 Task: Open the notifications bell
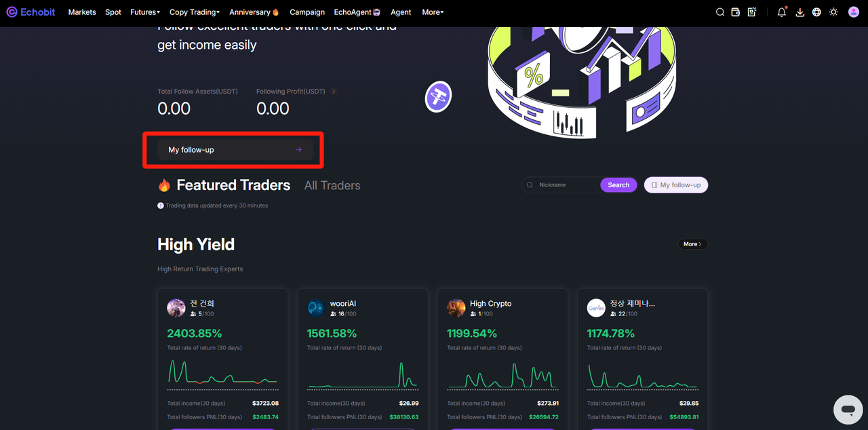[782, 12]
